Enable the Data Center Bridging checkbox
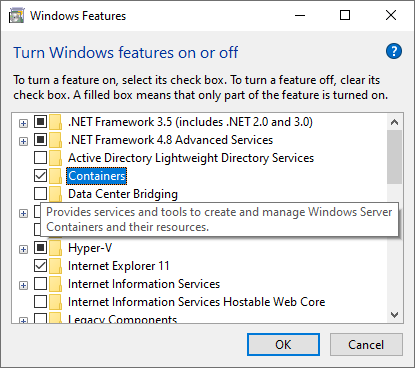 click(40, 194)
